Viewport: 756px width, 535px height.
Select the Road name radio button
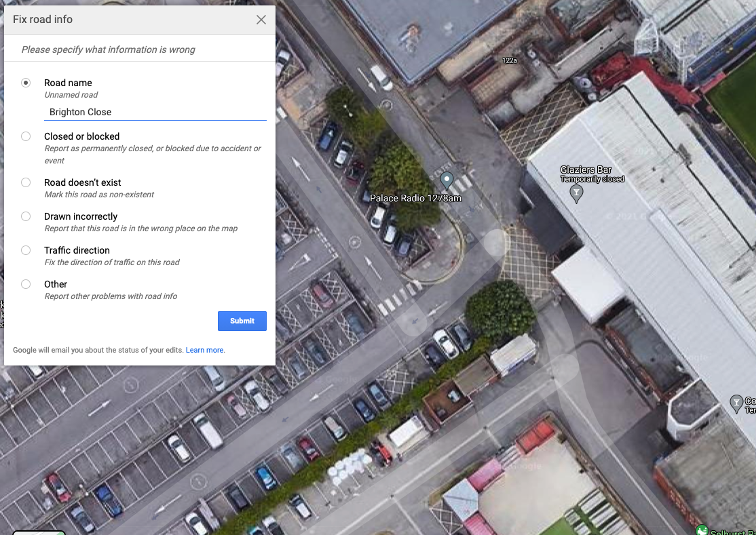coord(26,83)
